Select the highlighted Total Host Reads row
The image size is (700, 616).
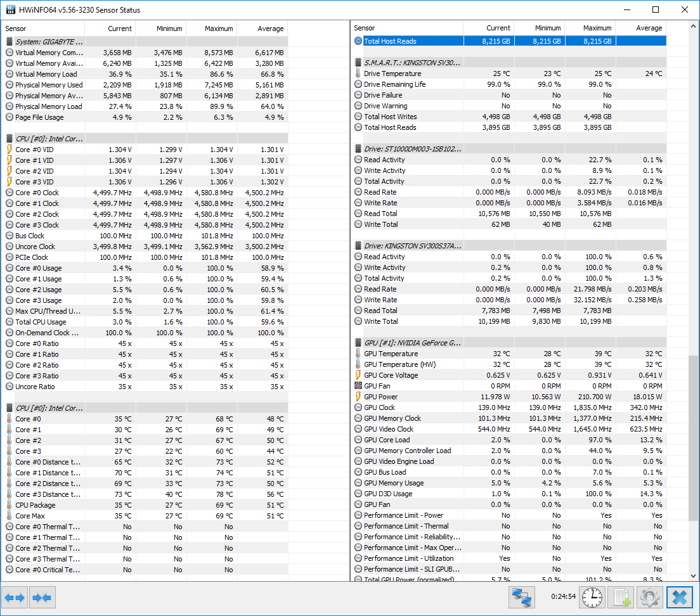509,41
